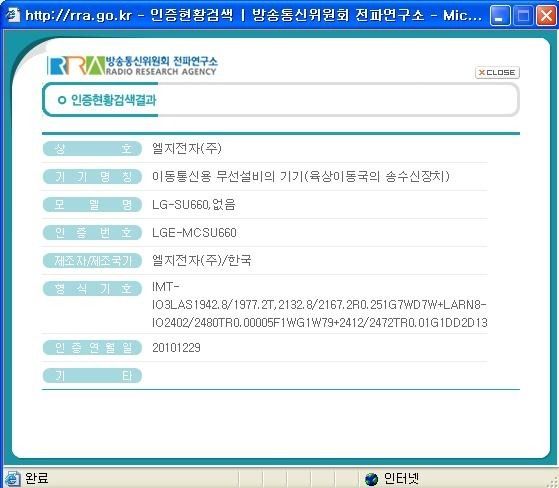Click the IMT- type code text

tap(319, 305)
